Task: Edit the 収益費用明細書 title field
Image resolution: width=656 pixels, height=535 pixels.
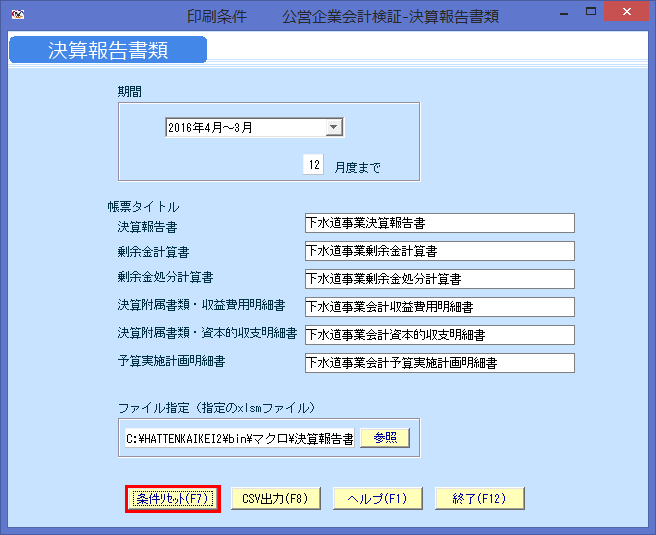Action: click(440, 307)
